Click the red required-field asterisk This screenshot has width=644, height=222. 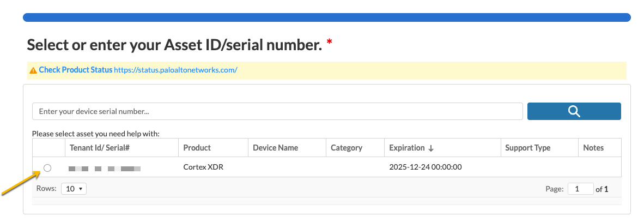[329, 43]
